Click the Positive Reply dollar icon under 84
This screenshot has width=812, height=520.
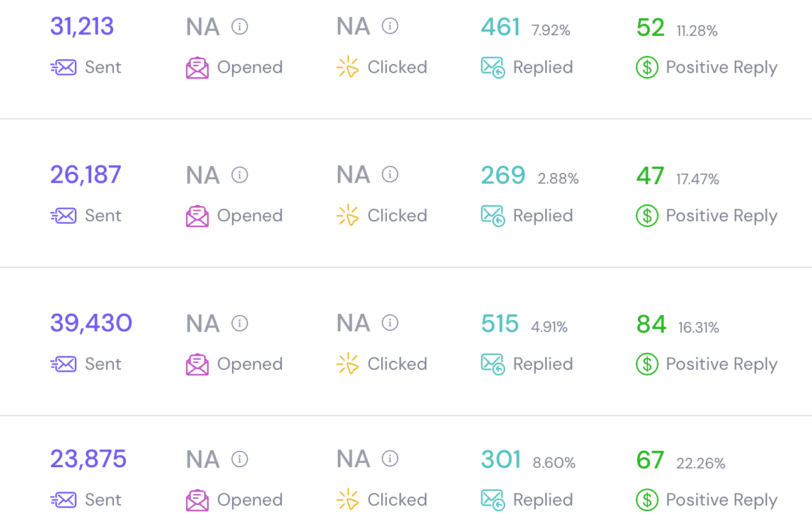(647, 364)
